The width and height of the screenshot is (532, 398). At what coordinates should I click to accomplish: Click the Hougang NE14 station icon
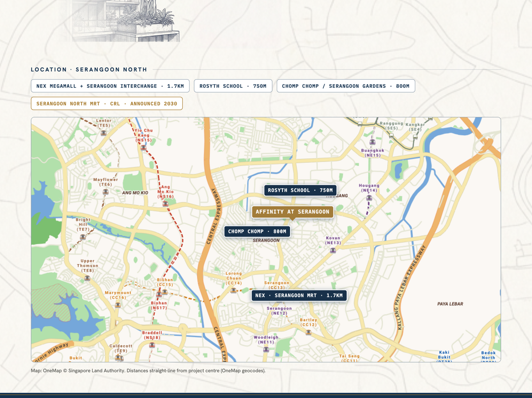tap(369, 199)
